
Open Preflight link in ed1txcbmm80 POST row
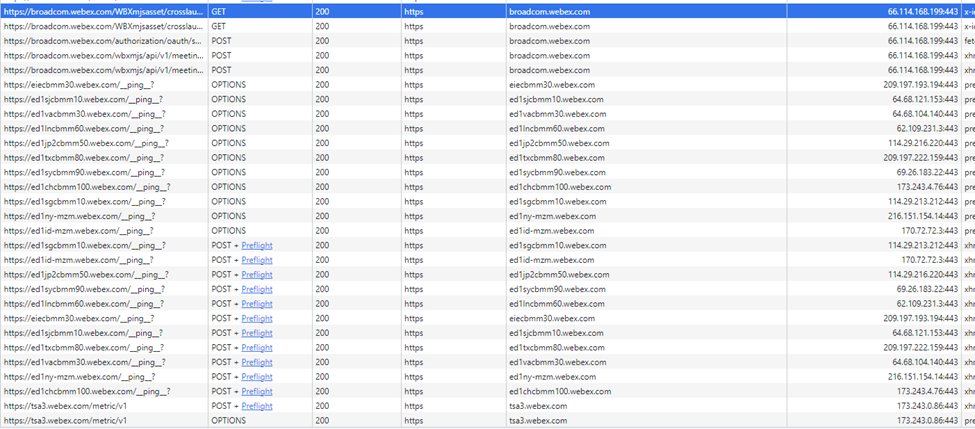coord(257,348)
